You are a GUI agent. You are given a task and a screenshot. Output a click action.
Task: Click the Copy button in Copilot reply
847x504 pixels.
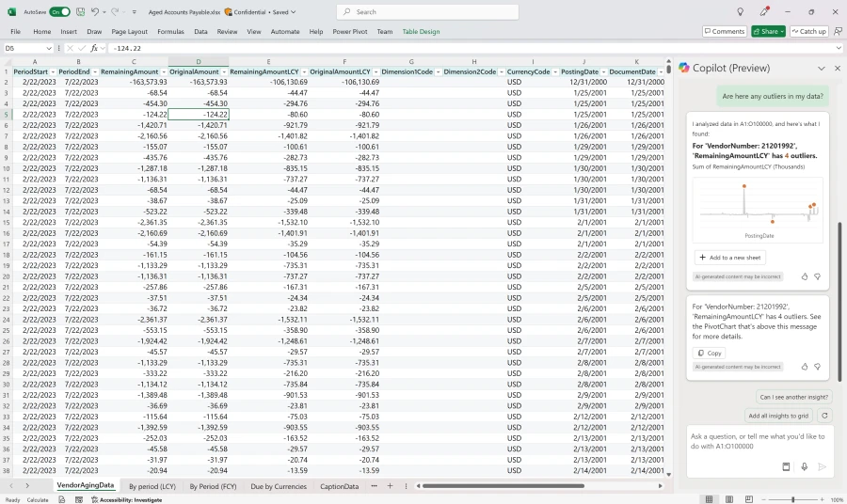tap(709, 353)
